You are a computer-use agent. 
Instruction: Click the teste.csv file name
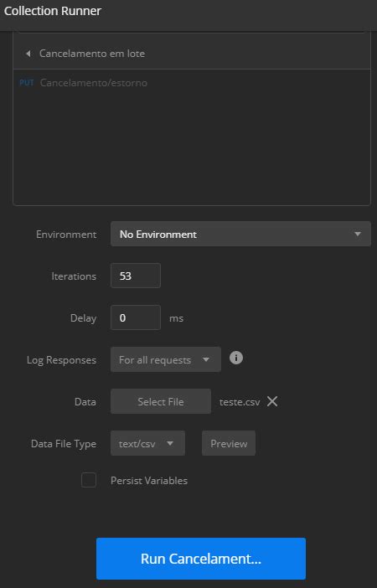(x=240, y=402)
